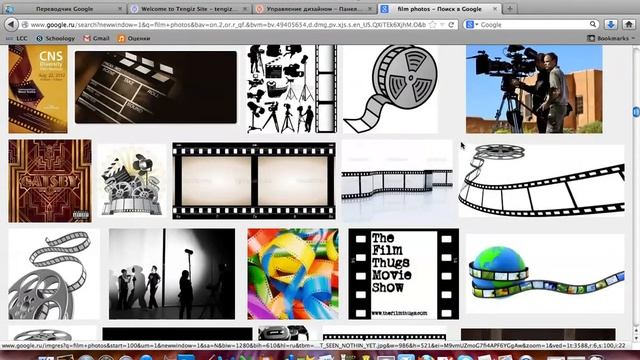Screen dimensions: 640x360
Task: Close the film photos search tab
Action: [x=495, y=9]
